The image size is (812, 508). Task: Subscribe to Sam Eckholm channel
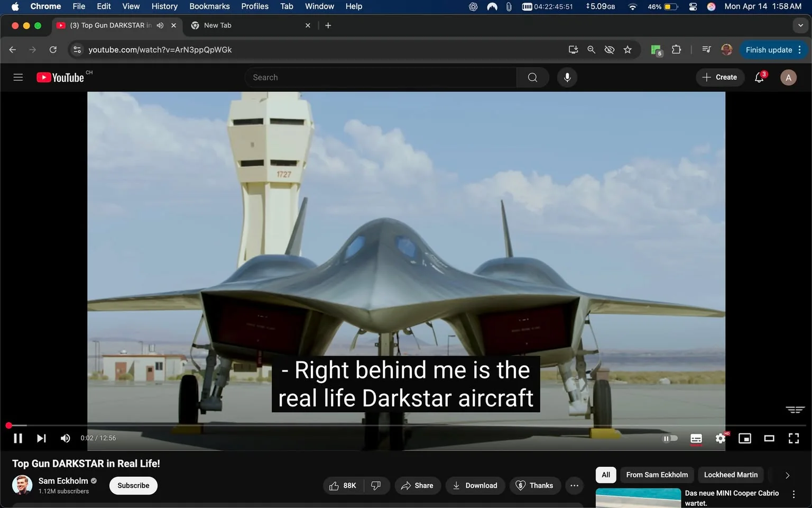pyautogui.click(x=133, y=486)
